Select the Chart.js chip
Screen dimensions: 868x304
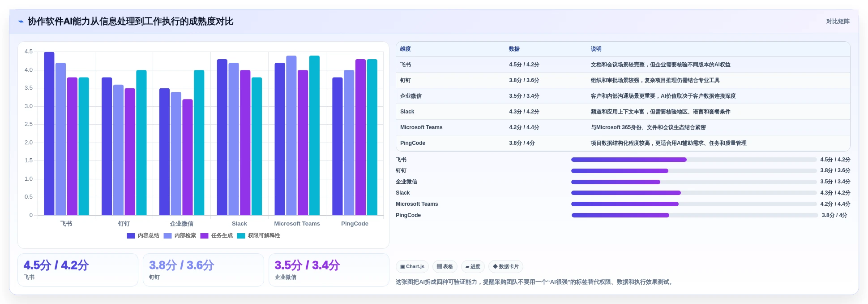tap(412, 266)
